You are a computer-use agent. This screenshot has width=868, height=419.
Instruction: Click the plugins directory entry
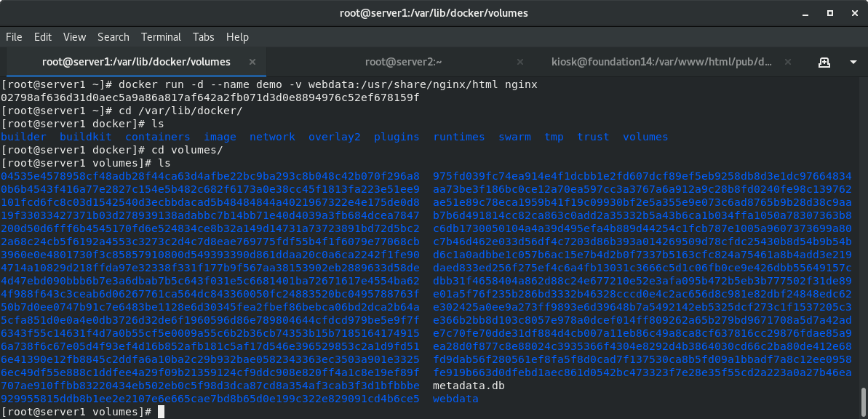coord(397,137)
